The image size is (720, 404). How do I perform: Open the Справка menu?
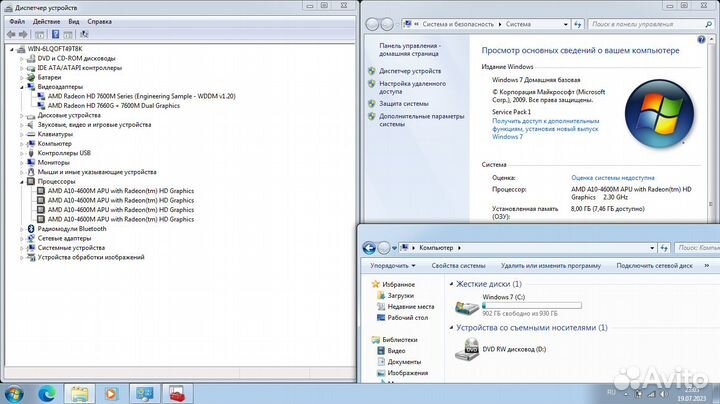[99, 22]
